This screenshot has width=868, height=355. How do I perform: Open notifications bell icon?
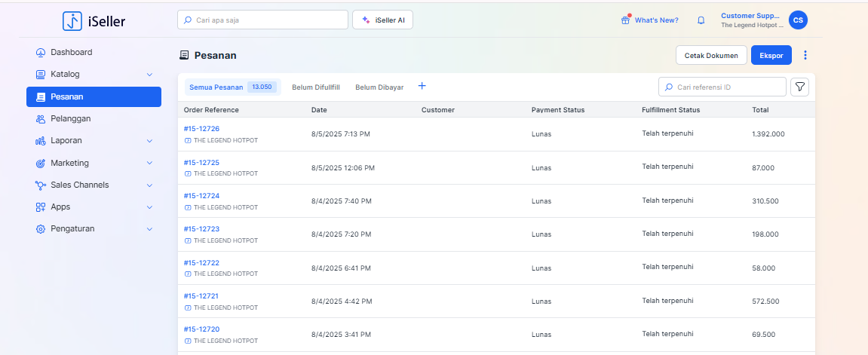pyautogui.click(x=701, y=20)
